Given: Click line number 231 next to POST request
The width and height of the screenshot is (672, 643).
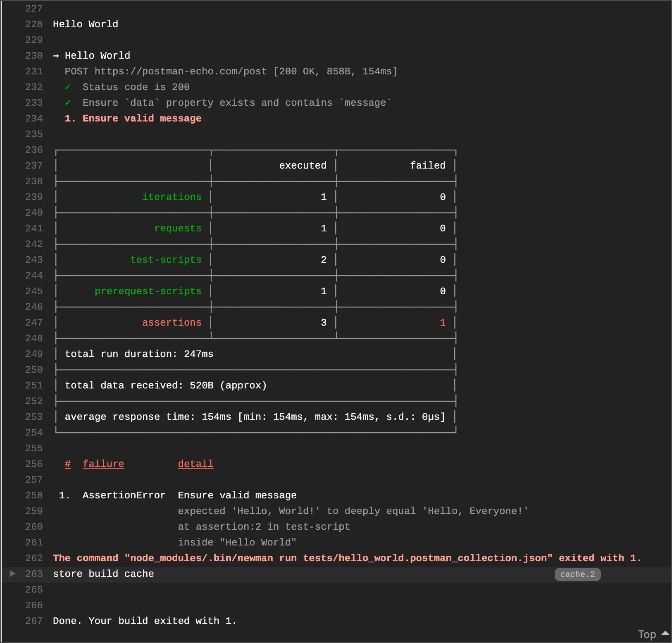Looking at the screenshot, I should click(34, 71).
